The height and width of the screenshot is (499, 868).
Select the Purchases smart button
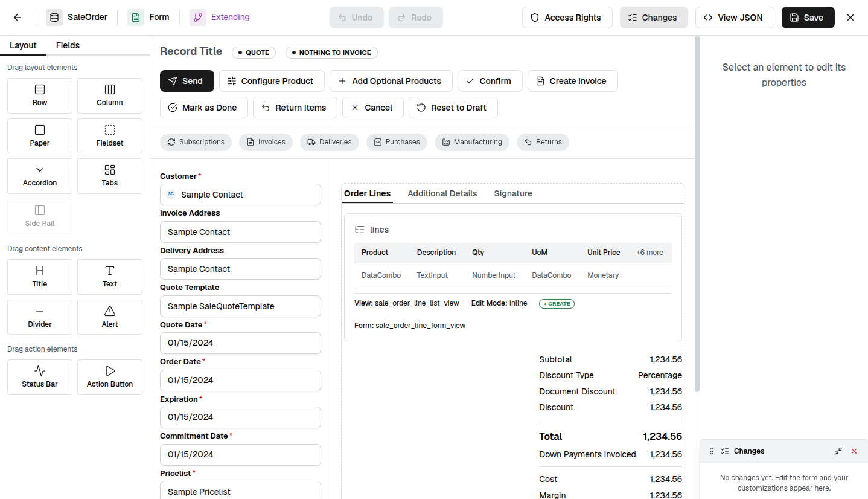coord(397,142)
